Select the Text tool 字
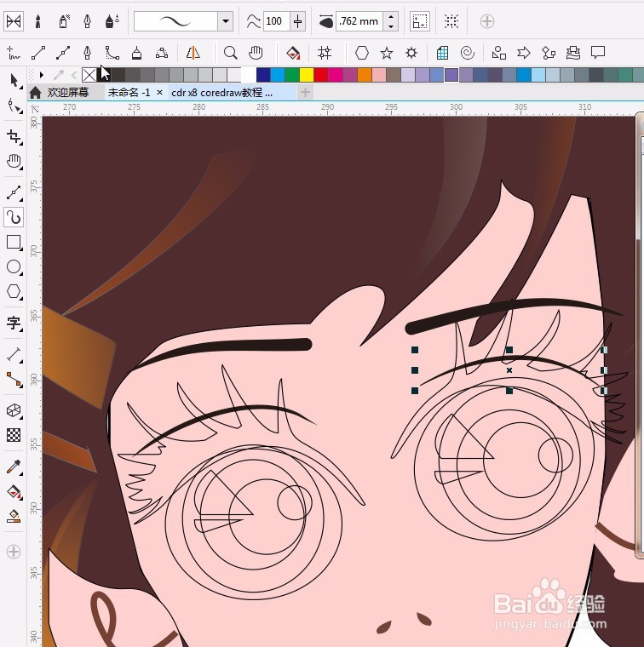The height and width of the screenshot is (647, 644). [14, 323]
